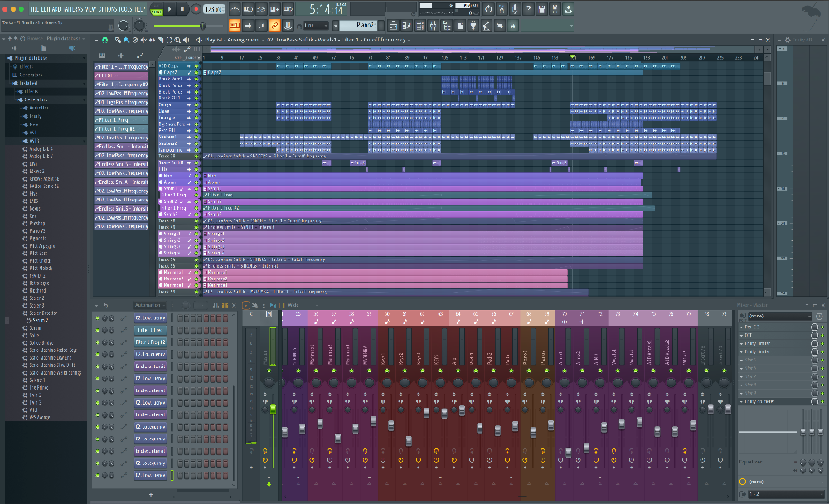Select Analog Lab 4 in browser
829x504 pixels.
pyautogui.click(x=41, y=149)
